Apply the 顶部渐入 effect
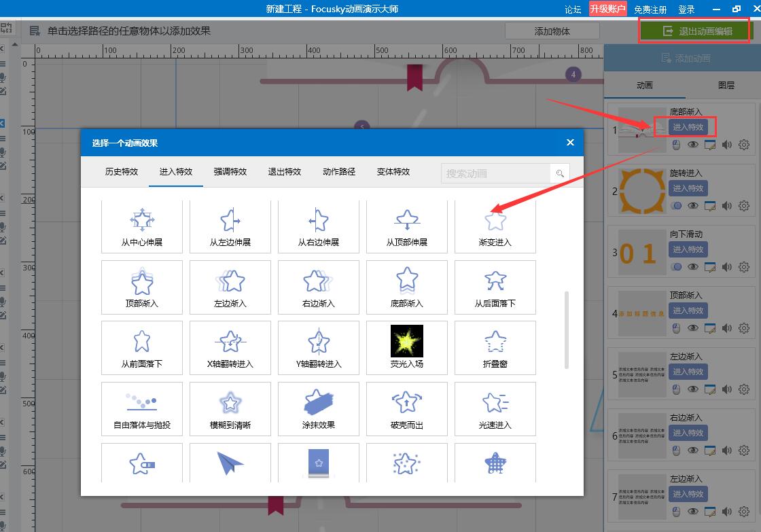 click(142, 287)
